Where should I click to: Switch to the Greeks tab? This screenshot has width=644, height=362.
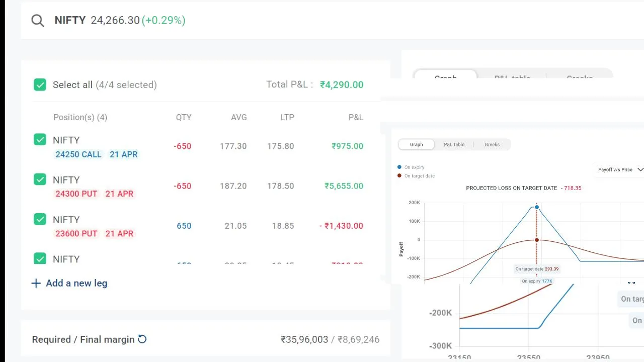492,144
